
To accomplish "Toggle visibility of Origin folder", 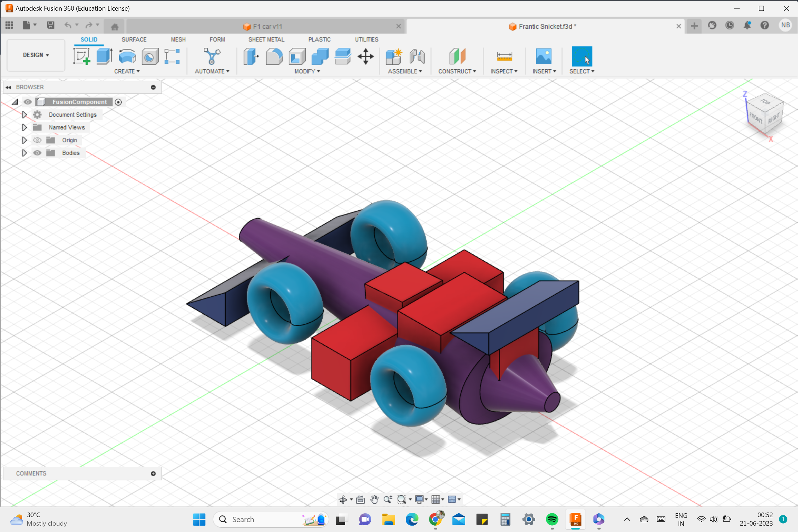I will click(37, 139).
